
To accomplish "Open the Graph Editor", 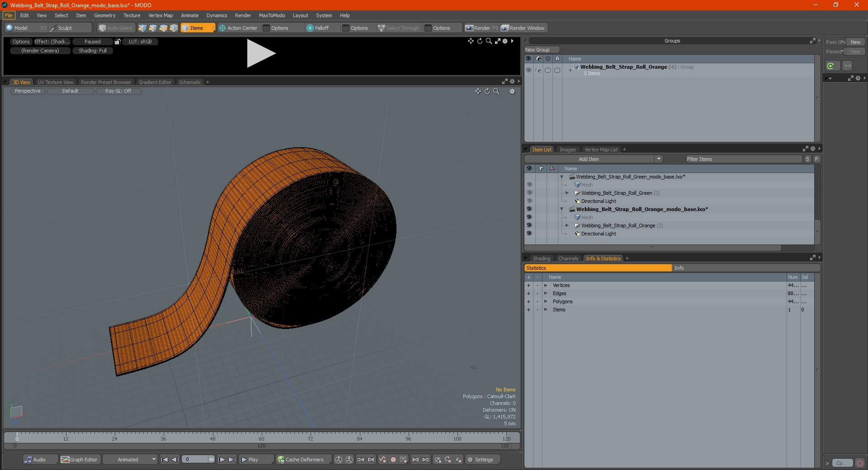I will pyautogui.click(x=80, y=460).
